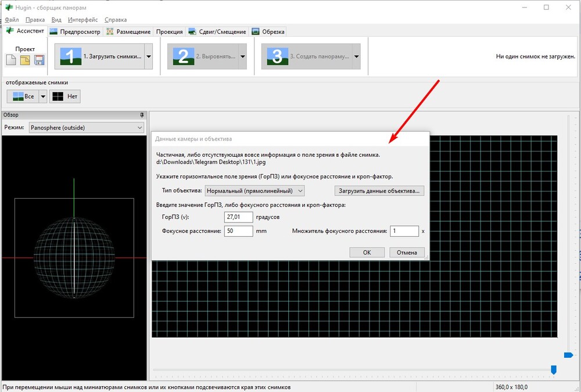Click the pin icon on the Обзор panel

point(141,115)
